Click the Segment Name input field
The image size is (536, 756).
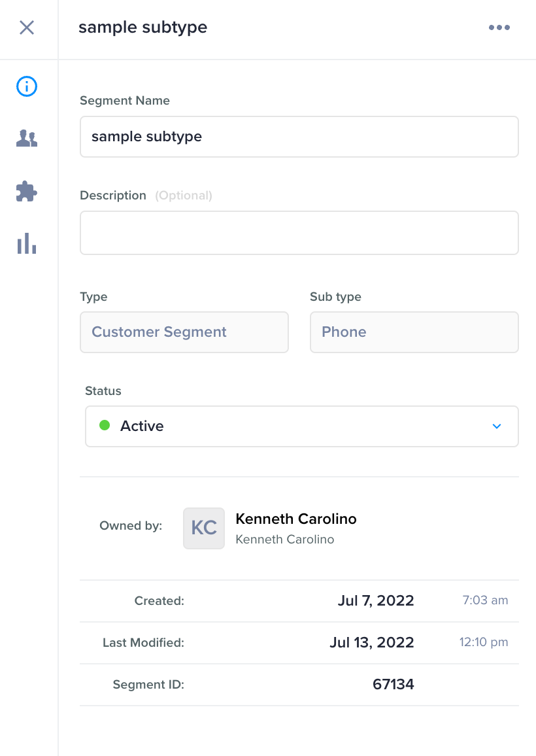tap(299, 137)
